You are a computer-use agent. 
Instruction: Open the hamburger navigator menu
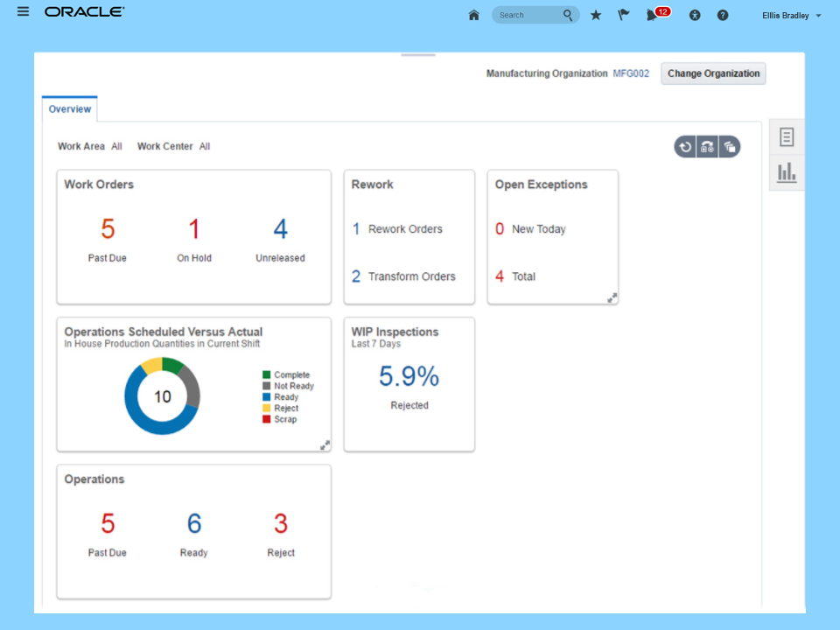pyautogui.click(x=23, y=11)
